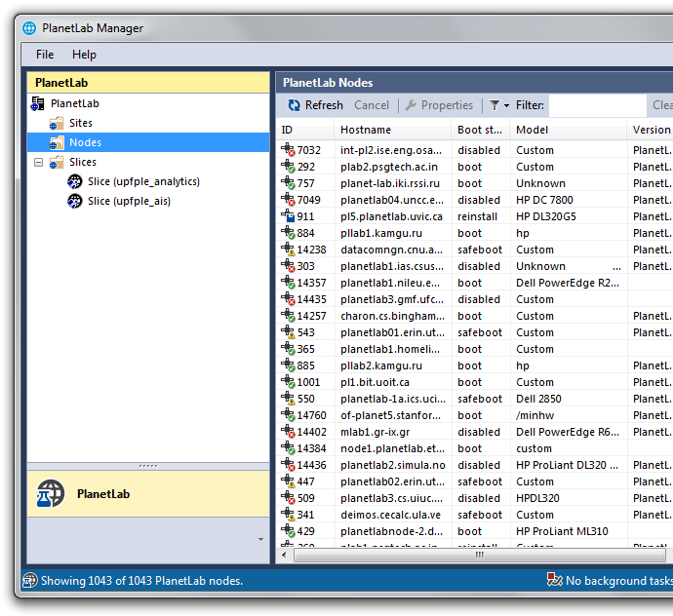Click the Slices folder icon
The width and height of the screenshot is (673, 616).
(x=57, y=163)
